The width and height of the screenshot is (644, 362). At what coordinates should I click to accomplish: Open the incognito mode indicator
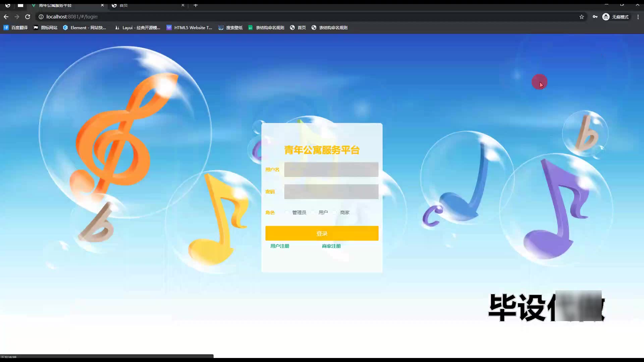tap(616, 17)
